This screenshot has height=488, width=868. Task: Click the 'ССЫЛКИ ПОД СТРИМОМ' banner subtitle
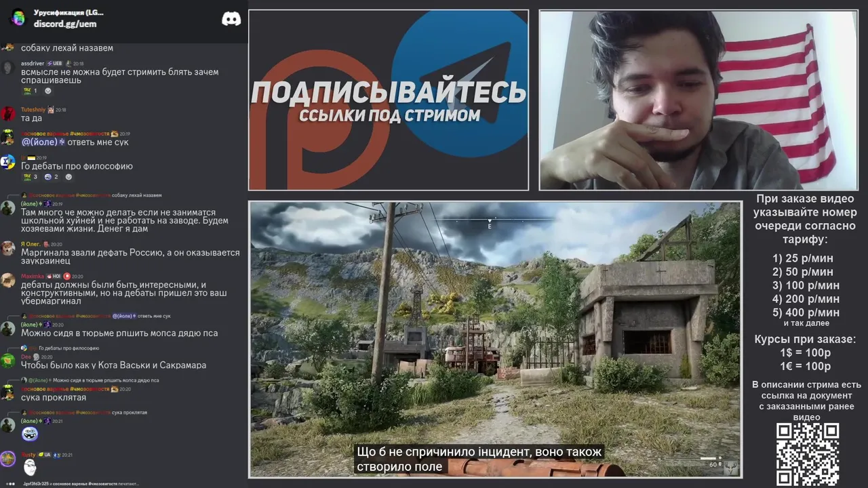[x=390, y=116]
